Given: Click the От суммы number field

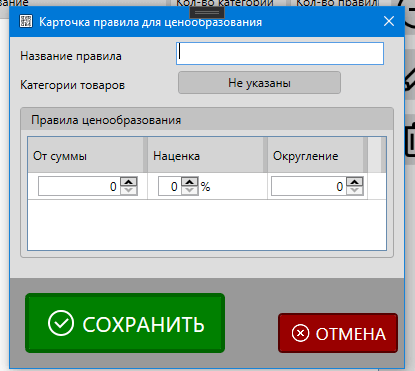Looking at the screenshot, I should click(79, 186).
